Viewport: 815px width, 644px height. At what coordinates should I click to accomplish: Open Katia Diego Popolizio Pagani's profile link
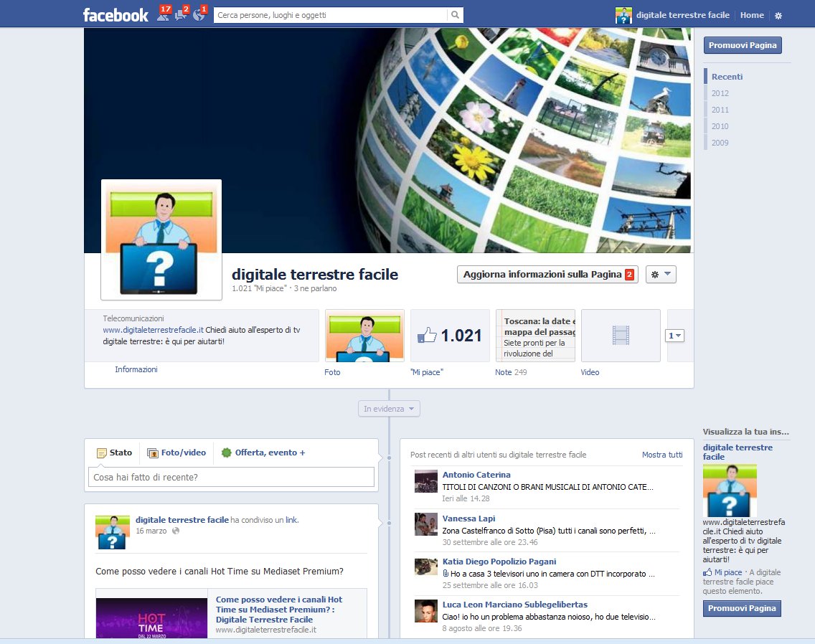click(499, 562)
